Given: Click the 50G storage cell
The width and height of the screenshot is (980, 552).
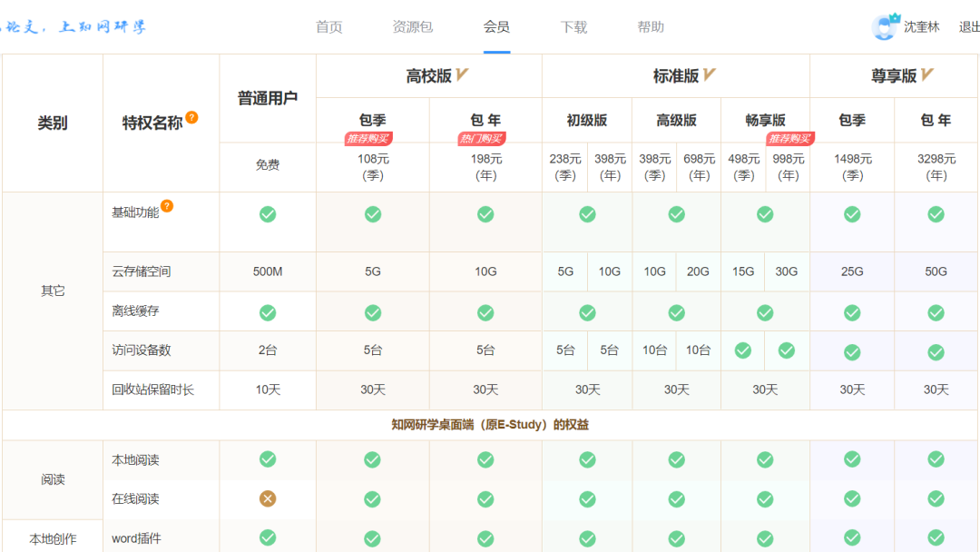Looking at the screenshot, I should point(936,272).
